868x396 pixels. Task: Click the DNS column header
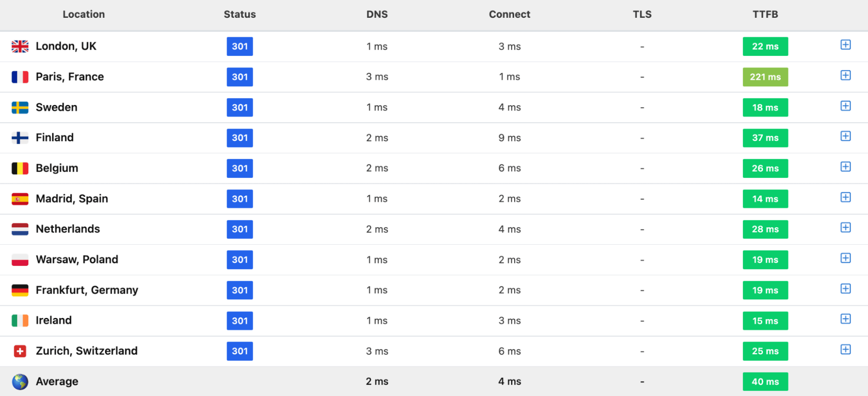tap(377, 14)
